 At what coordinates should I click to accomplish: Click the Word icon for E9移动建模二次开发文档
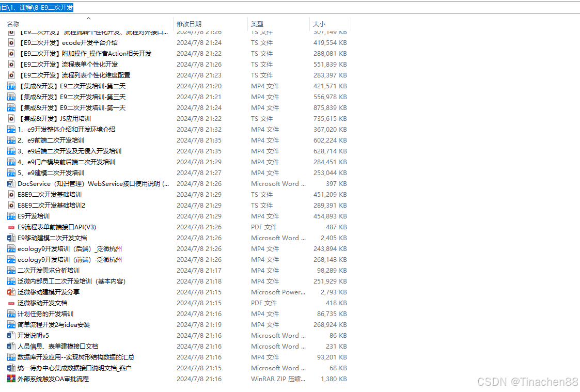(11, 238)
